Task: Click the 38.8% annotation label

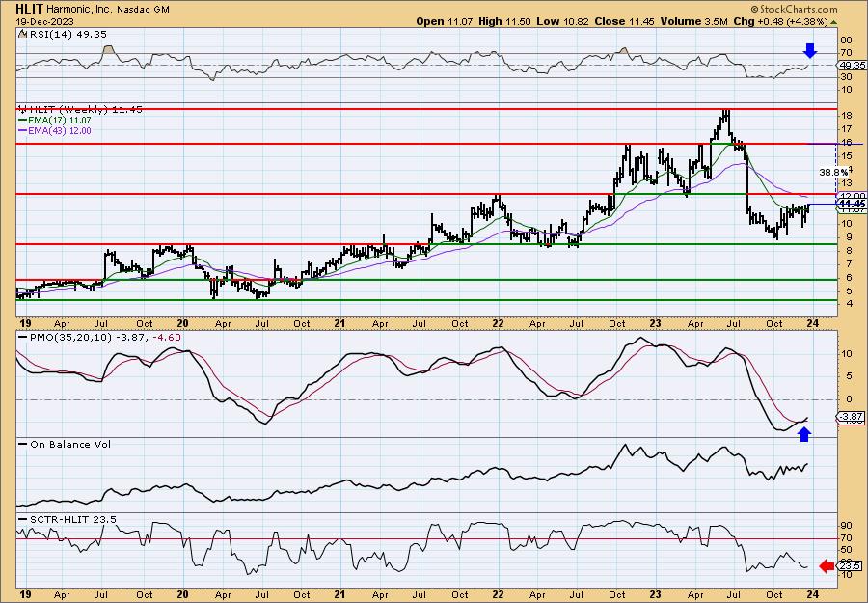Action: 832,173
